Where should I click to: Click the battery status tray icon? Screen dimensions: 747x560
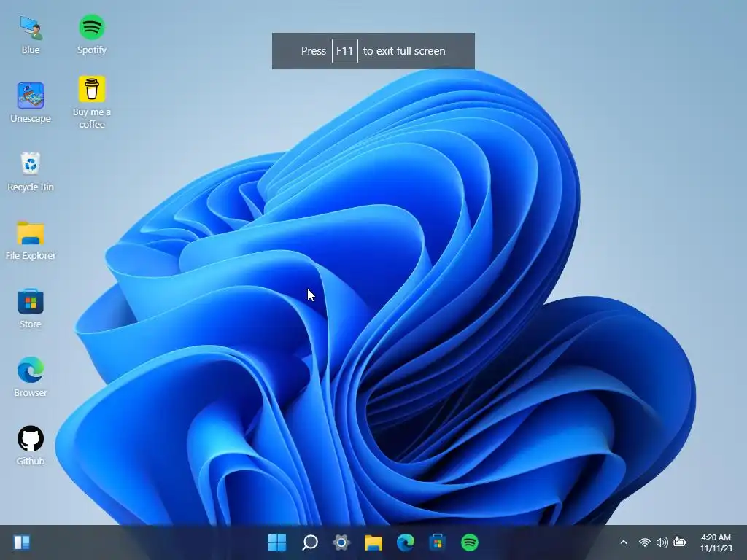point(680,542)
